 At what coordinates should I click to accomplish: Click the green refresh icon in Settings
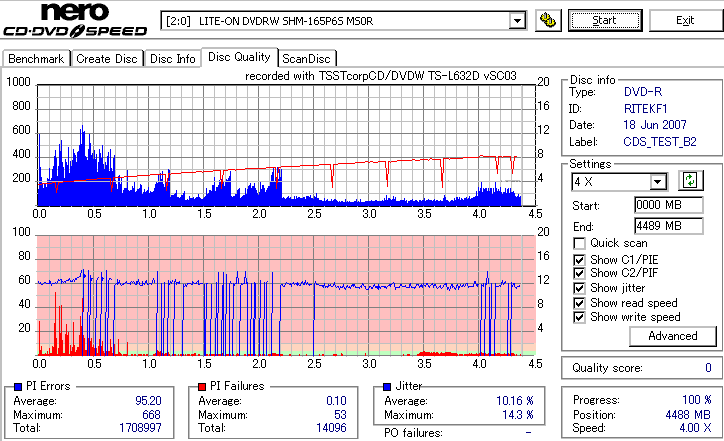pos(689,181)
